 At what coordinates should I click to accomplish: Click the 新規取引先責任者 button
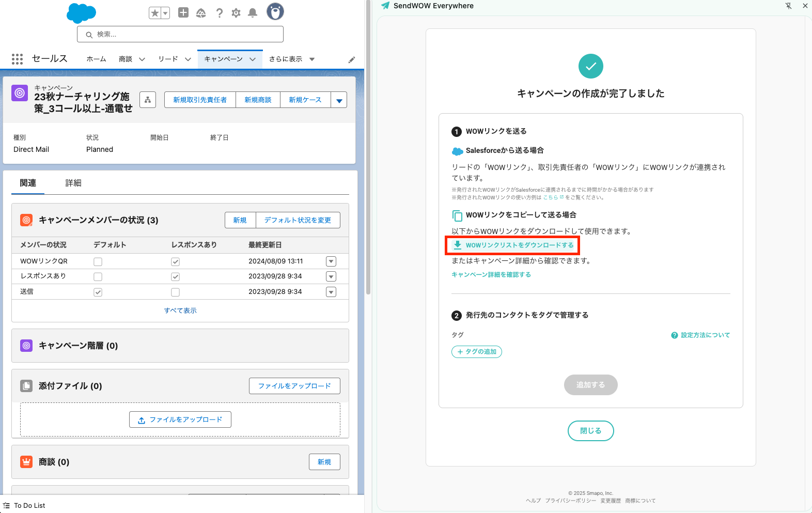[x=200, y=100]
